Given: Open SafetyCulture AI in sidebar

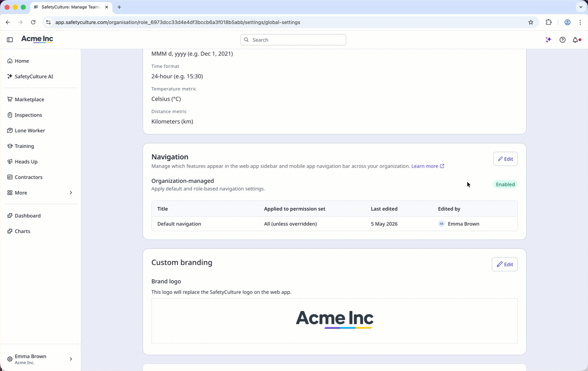Looking at the screenshot, I should [40, 76].
